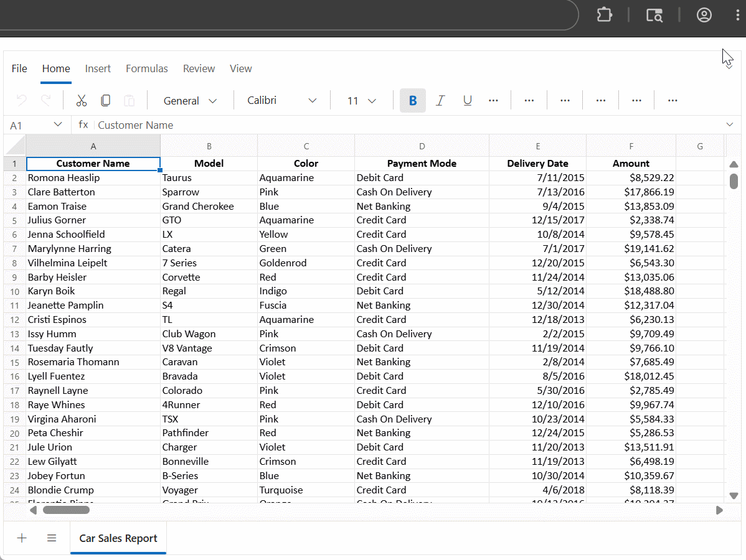Expand the Name Box A1 dropdown
Image resolution: width=746 pixels, height=560 pixels.
58,124
